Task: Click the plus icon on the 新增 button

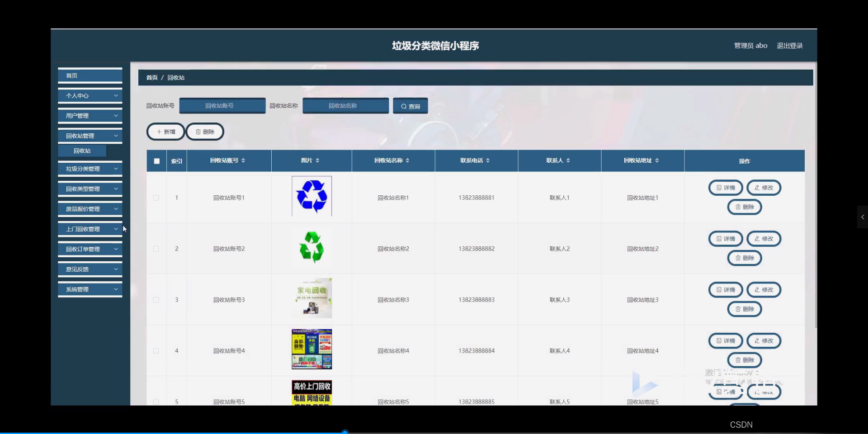Action: coord(159,132)
